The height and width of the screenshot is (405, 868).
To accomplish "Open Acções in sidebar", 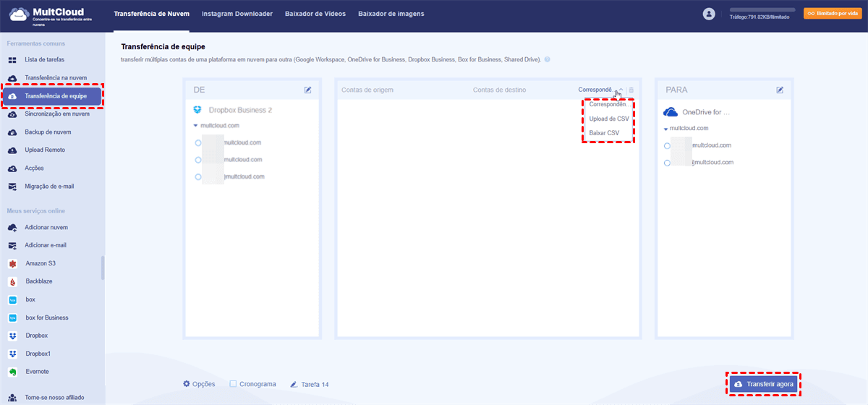I will (35, 168).
